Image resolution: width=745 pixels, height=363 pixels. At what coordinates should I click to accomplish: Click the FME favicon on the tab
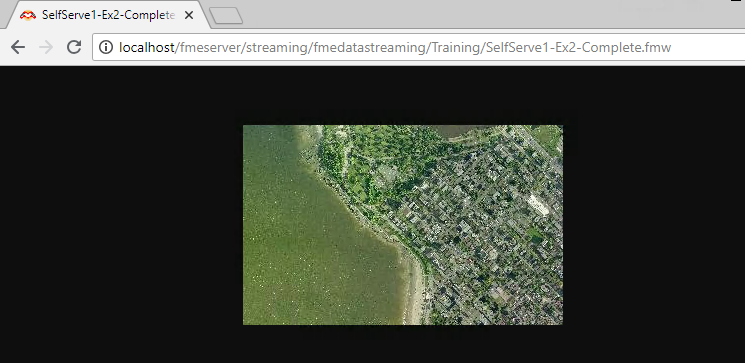tap(28, 15)
